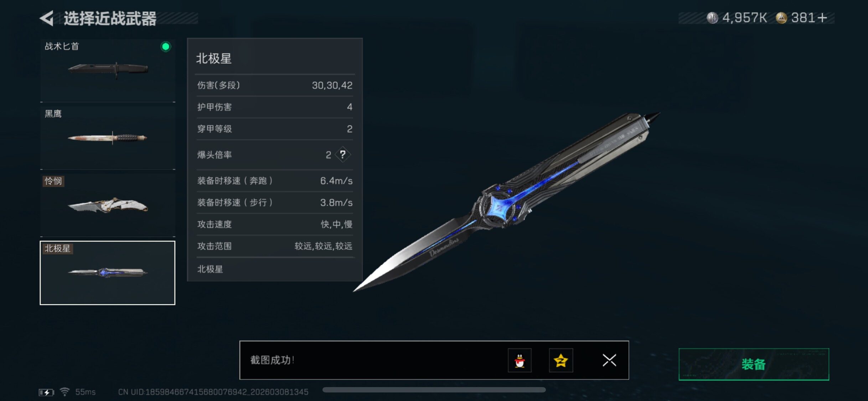This screenshot has height=401, width=868.
Task: Go back using the arrow icon
Action: point(47,18)
